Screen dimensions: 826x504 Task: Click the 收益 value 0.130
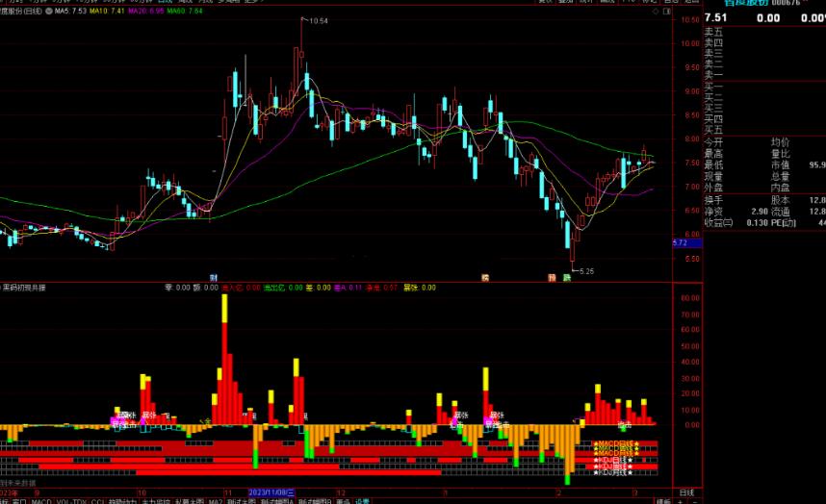(x=757, y=223)
